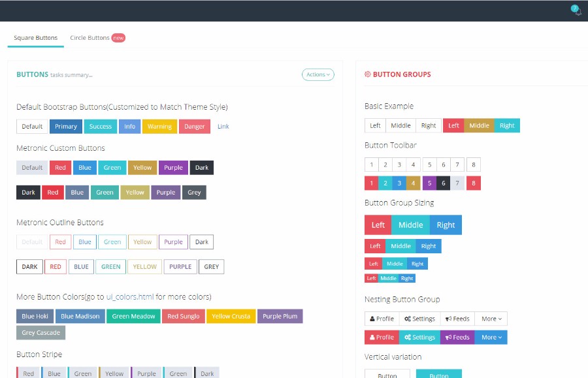Open the Actions dropdown

318,74
